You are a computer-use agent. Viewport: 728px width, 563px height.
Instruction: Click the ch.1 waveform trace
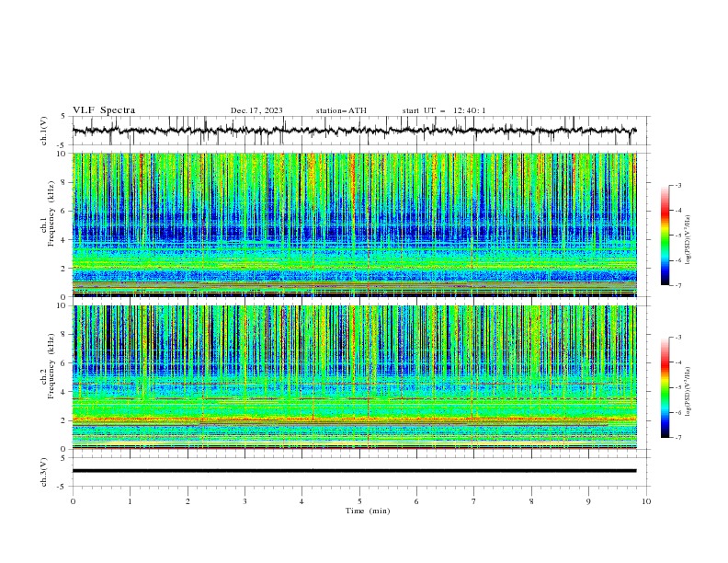coord(354,131)
